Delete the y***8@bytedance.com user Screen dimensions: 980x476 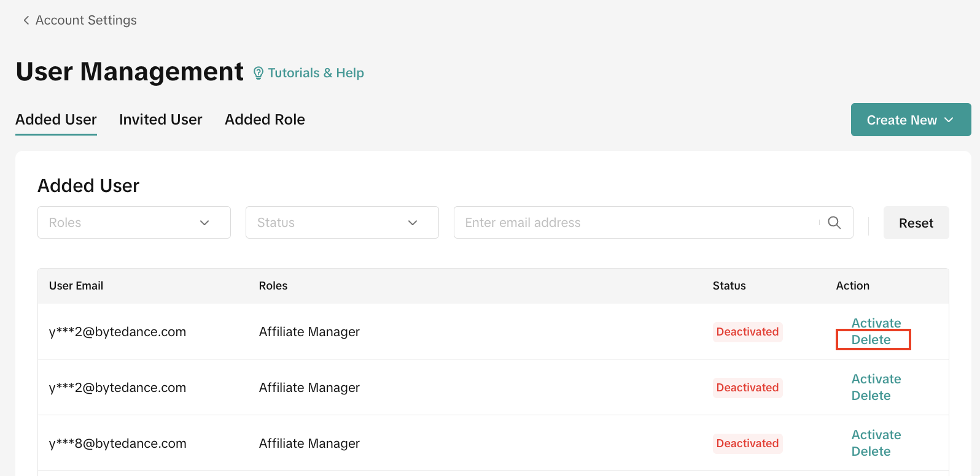[871, 451]
